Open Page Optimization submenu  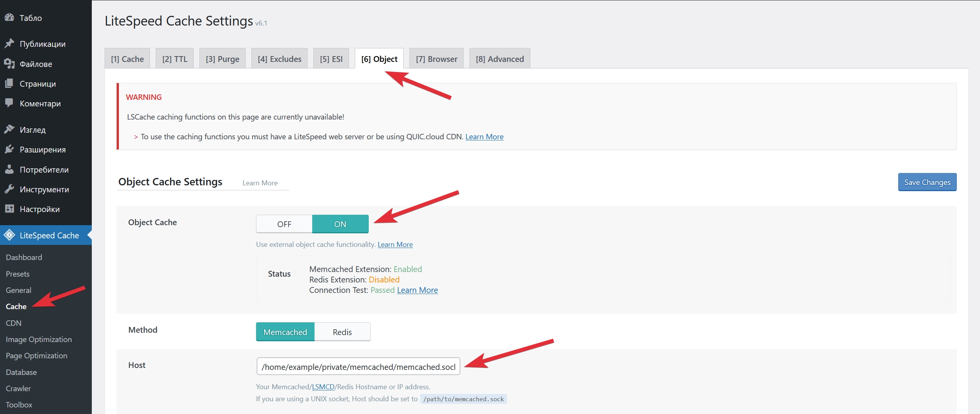[36, 355]
